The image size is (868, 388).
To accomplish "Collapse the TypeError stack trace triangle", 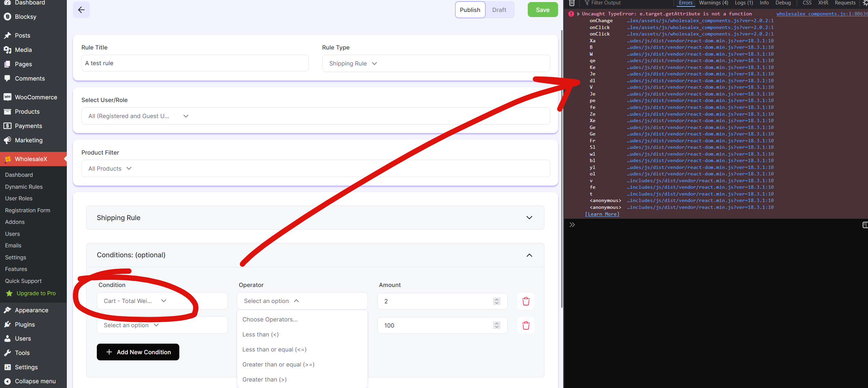I will click(x=578, y=14).
